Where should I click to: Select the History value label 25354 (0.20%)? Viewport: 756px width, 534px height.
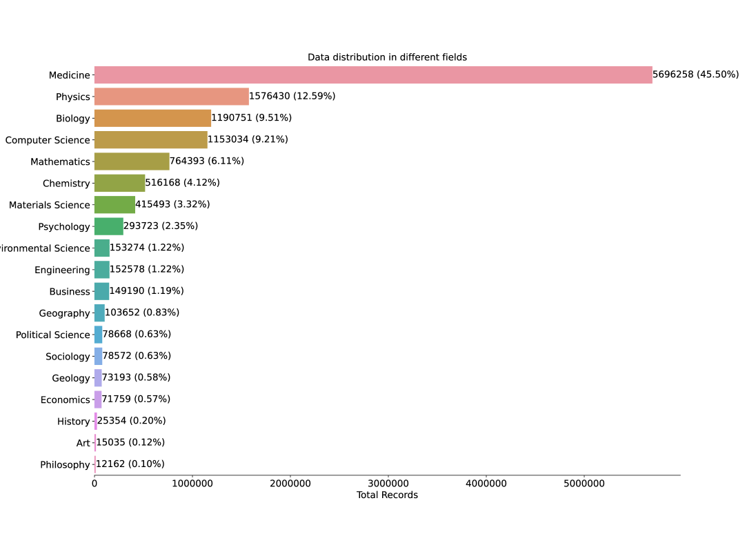point(131,421)
